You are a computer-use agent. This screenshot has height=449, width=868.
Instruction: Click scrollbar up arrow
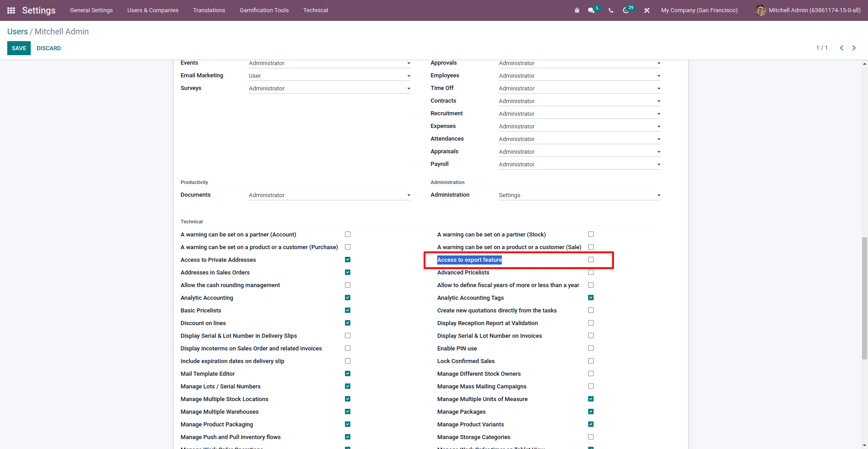point(864,64)
